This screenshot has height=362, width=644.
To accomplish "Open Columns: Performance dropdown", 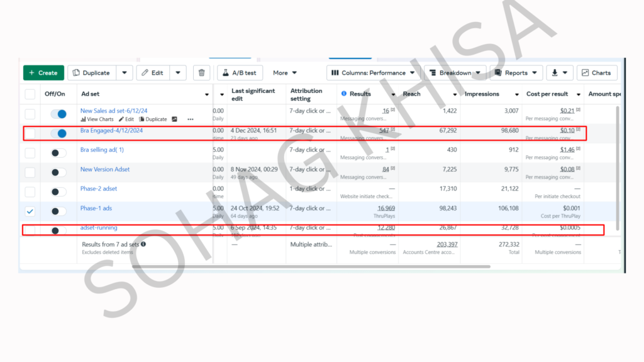I will click(374, 73).
